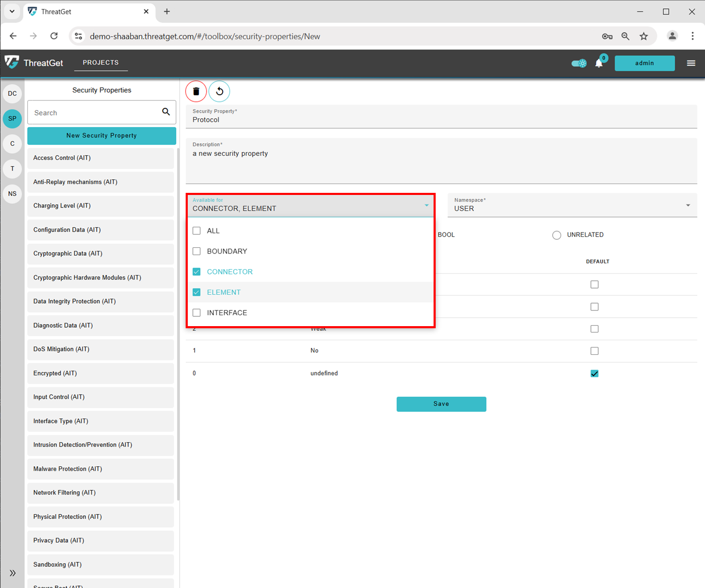Screen dimensions: 705x588
Task: Expand sidebar with double chevron icon
Action: pyautogui.click(x=13, y=573)
